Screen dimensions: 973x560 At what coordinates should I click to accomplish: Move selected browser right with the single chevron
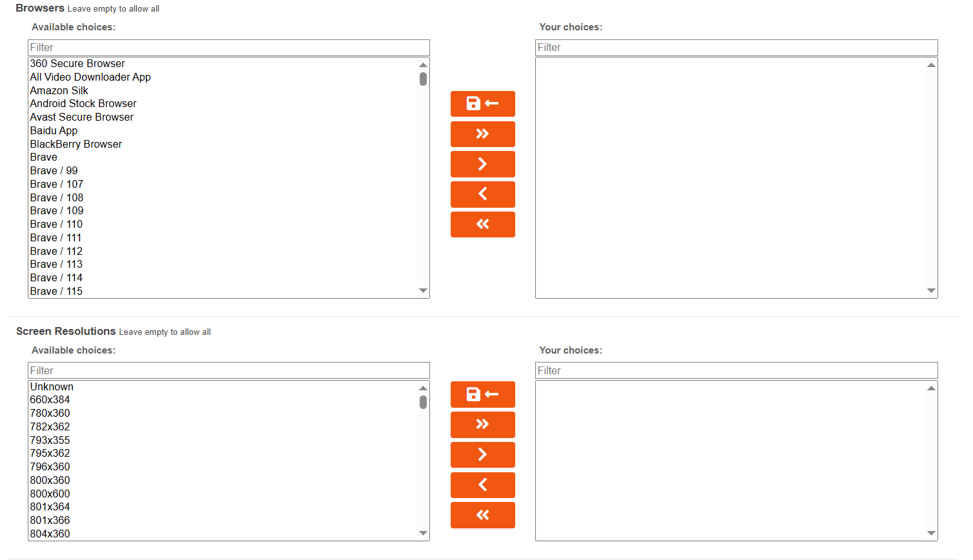coord(482,164)
